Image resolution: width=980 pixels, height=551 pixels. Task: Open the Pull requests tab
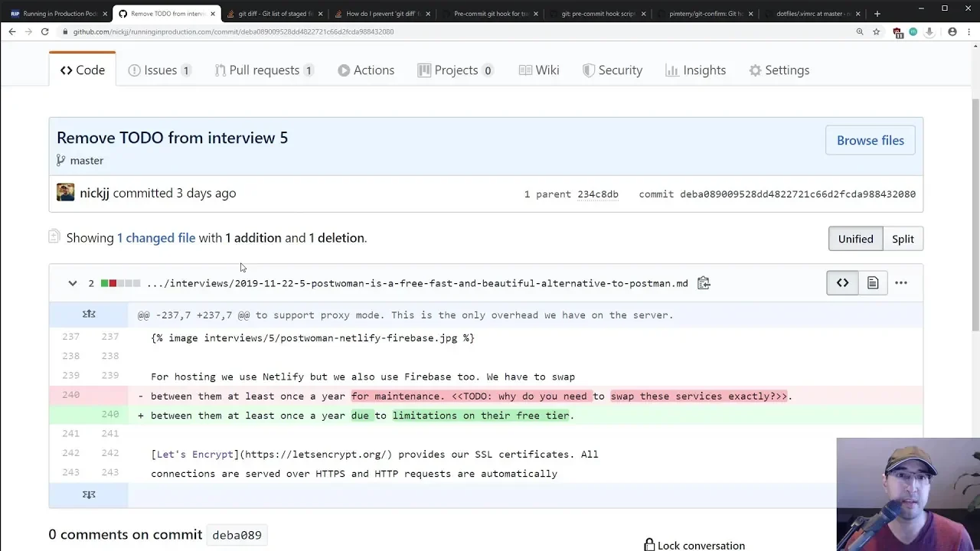click(264, 70)
